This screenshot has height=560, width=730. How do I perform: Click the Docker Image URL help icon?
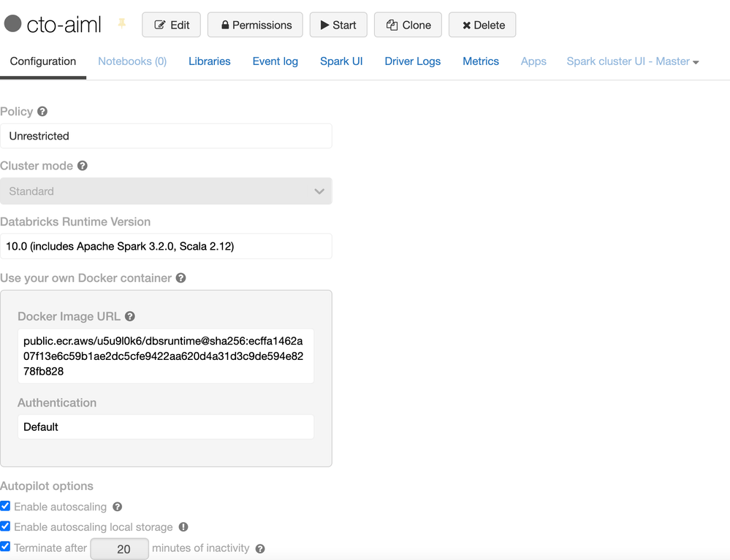(x=130, y=317)
